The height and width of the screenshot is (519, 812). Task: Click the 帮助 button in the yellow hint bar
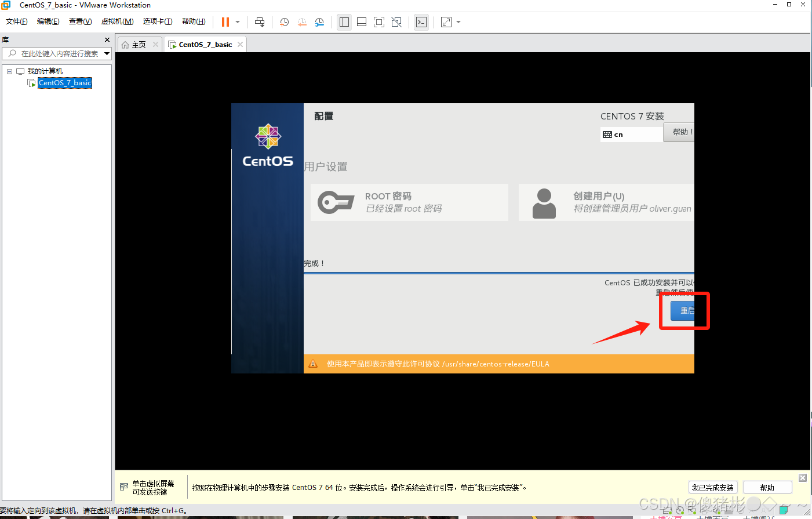coord(767,488)
